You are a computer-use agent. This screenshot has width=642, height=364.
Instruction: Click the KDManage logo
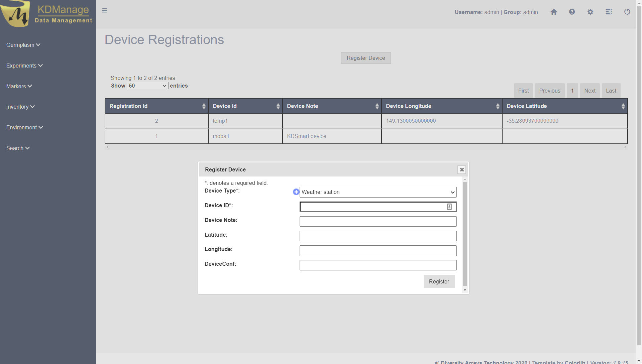(47, 14)
